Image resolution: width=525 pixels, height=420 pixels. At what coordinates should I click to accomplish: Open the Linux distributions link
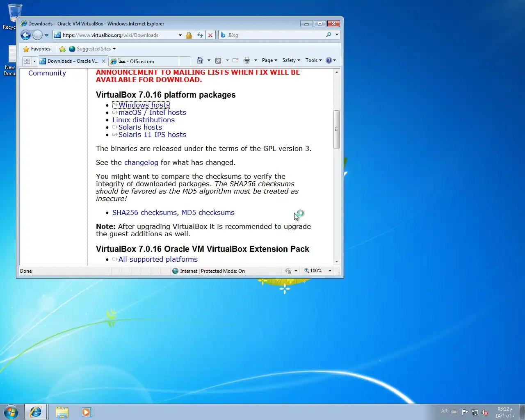click(144, 120)
